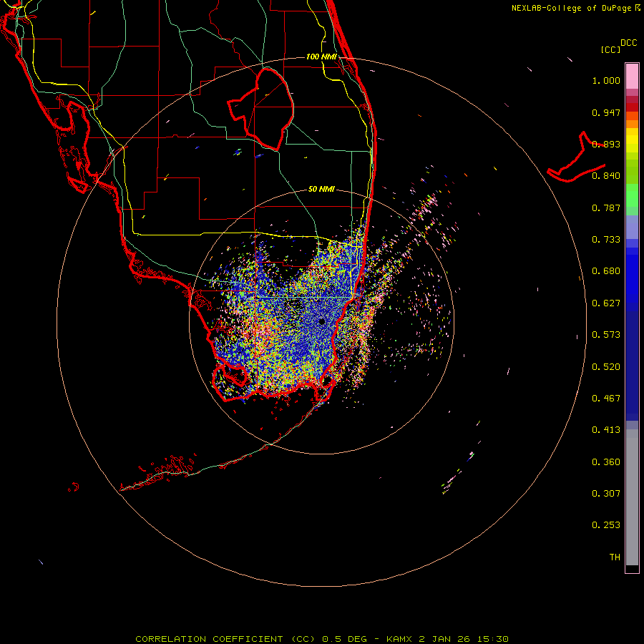Select the 0.840 scale value
This screenshot has height=644, width=644.
(x=606, y=176)
